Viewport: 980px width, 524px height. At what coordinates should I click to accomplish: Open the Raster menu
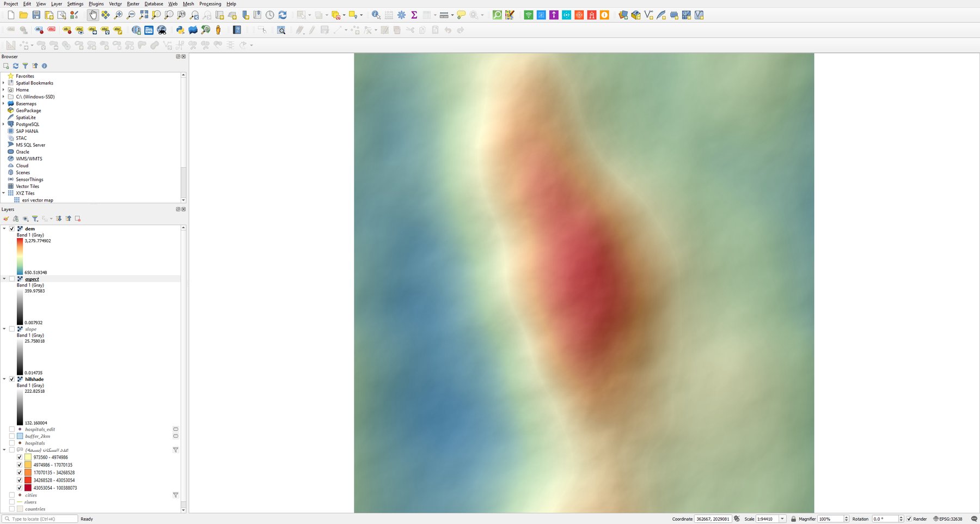[133, 4]
